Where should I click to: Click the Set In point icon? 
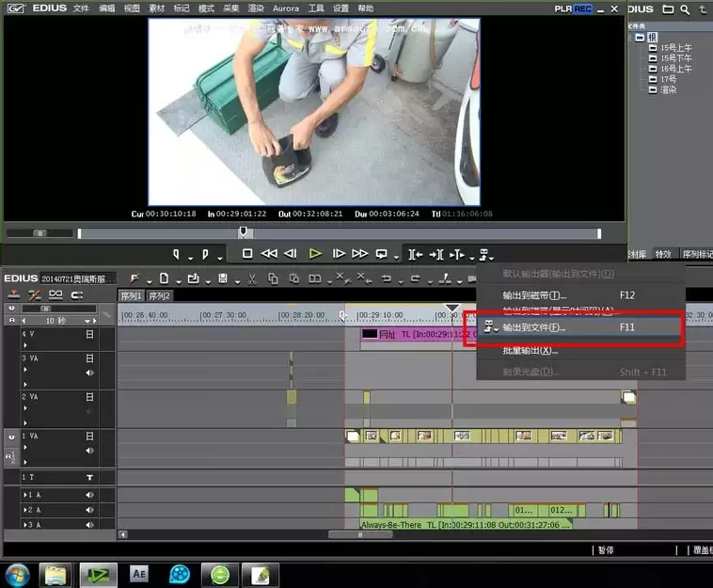pyautogui.click(x=176, y=254)
